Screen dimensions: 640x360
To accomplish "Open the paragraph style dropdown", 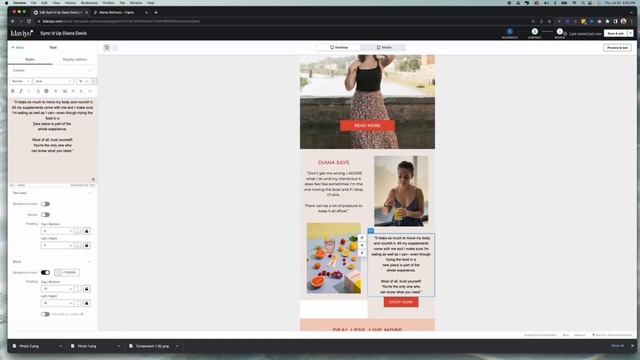I will pos(20,81).
